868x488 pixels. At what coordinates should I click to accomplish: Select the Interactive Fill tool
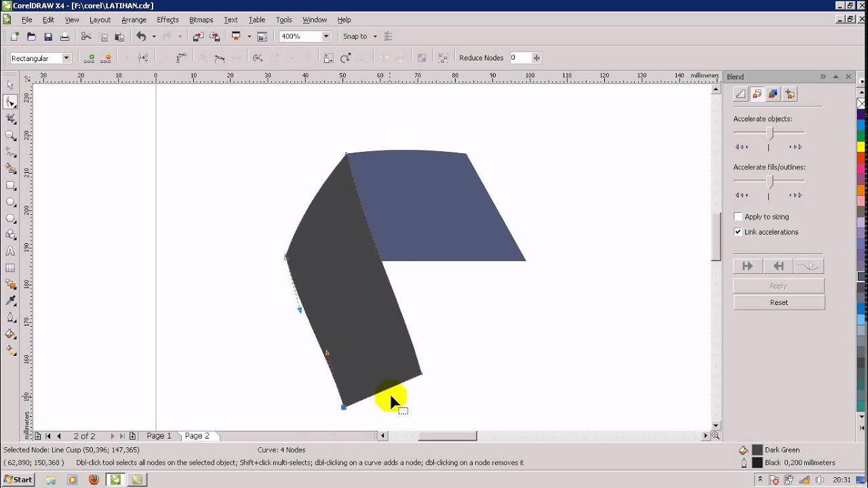10,350
